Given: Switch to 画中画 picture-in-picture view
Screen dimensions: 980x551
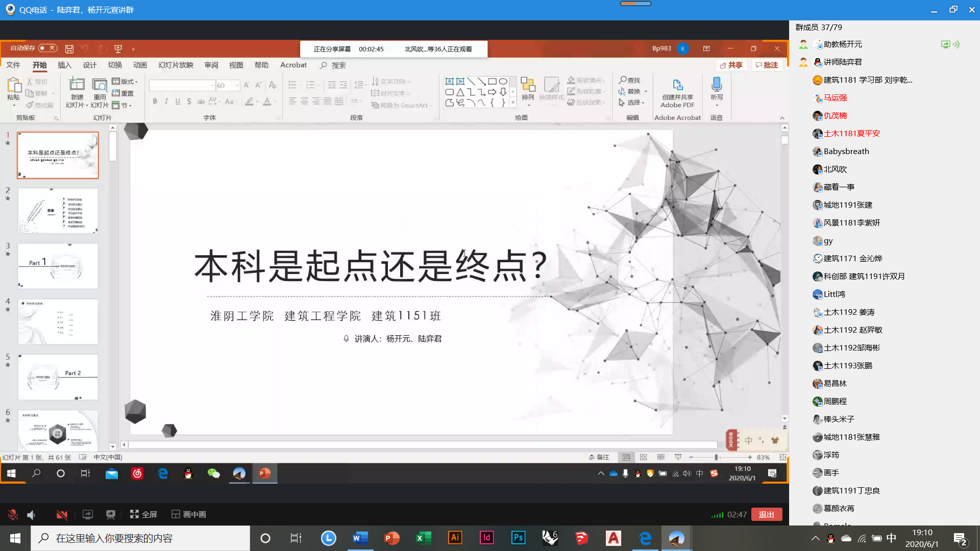Looking at the screenshot, I should 189,514.
